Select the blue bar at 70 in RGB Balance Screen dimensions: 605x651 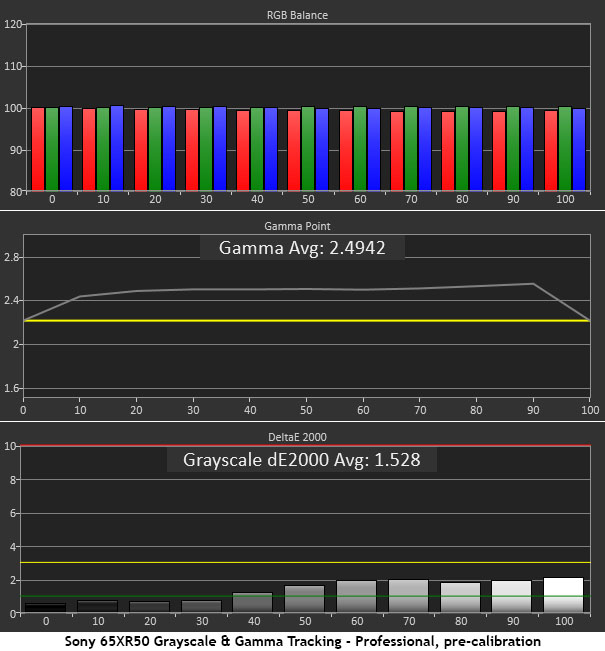click(x=425, y=149)
